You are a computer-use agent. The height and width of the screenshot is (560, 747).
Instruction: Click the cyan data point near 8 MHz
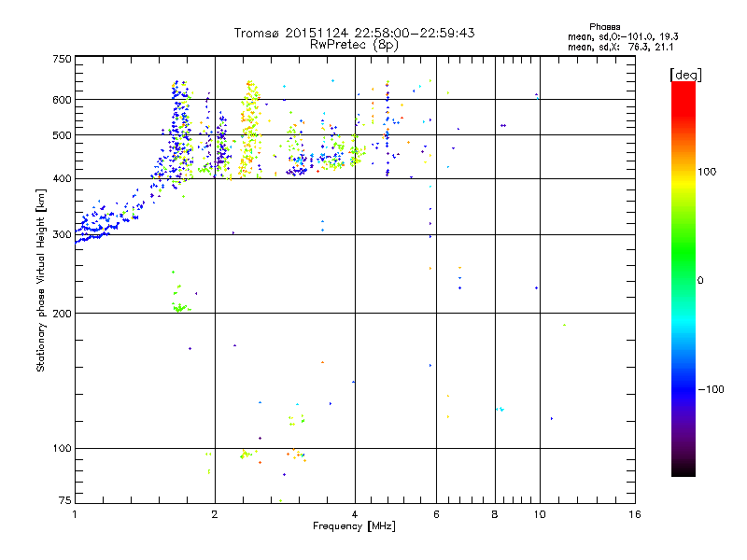(500, 409)
